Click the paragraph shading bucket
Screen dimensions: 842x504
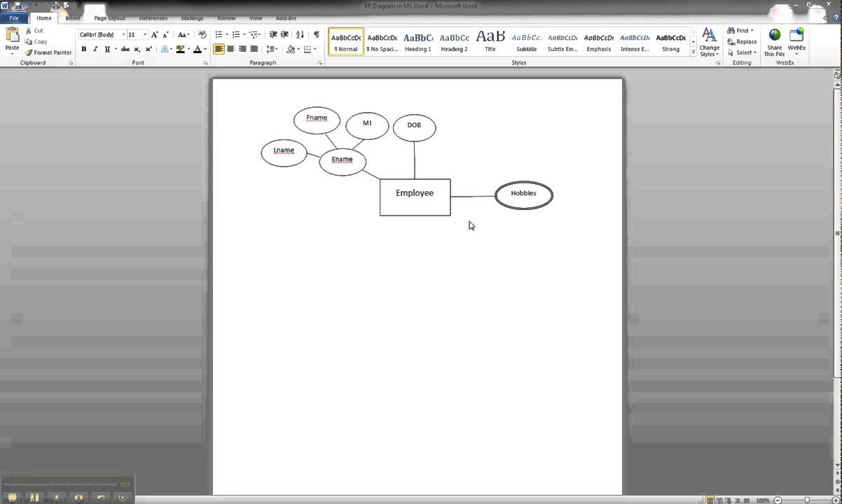pos(291,49)
